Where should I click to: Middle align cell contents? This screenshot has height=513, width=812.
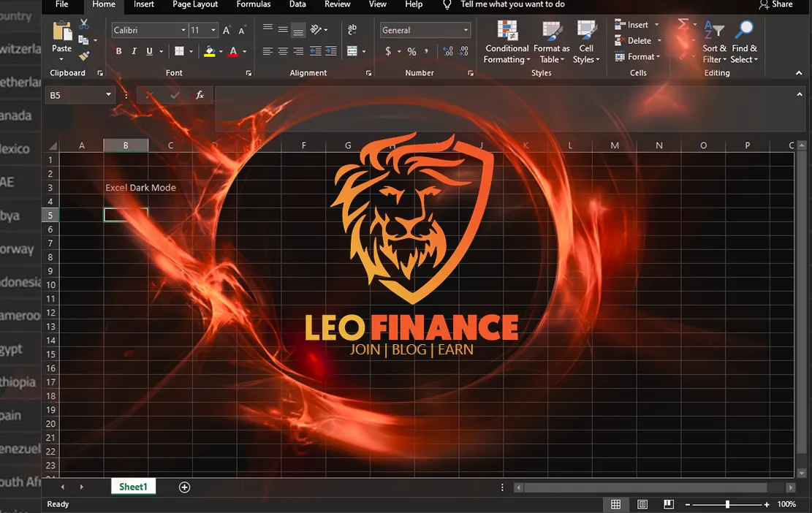tap(283, 29)
